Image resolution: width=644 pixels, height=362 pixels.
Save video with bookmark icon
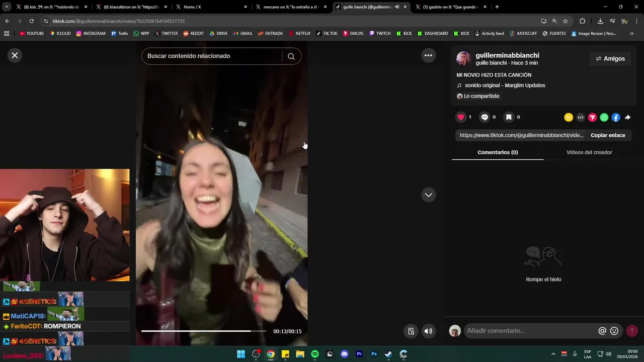click(509, 117)
